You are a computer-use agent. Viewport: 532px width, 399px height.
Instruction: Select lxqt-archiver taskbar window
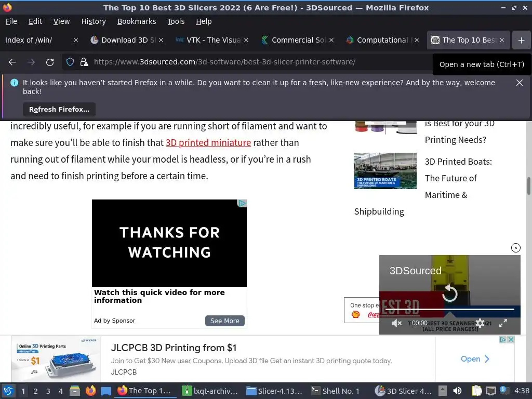tap(210, 391)
